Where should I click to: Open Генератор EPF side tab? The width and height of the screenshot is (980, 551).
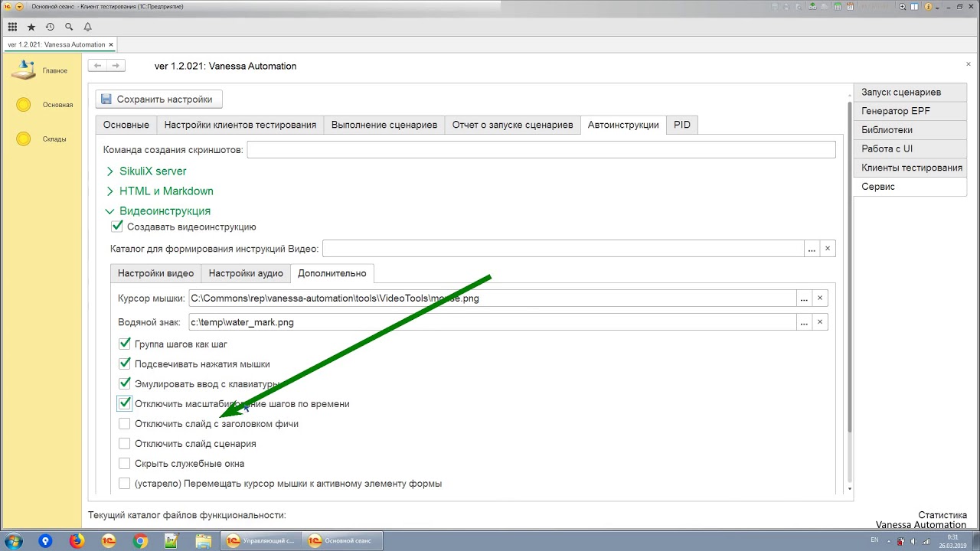[x=910, y=111]
